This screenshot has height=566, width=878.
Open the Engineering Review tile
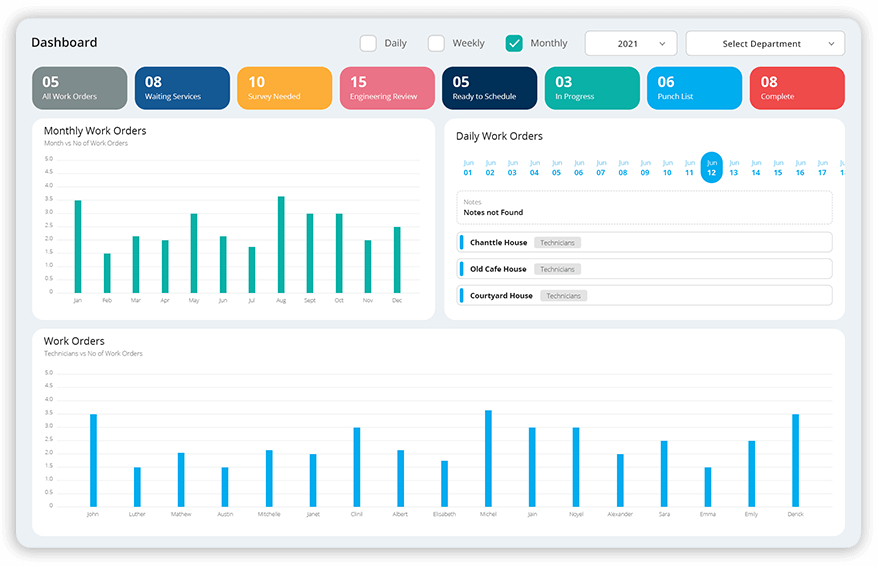[x=387, y=88]
